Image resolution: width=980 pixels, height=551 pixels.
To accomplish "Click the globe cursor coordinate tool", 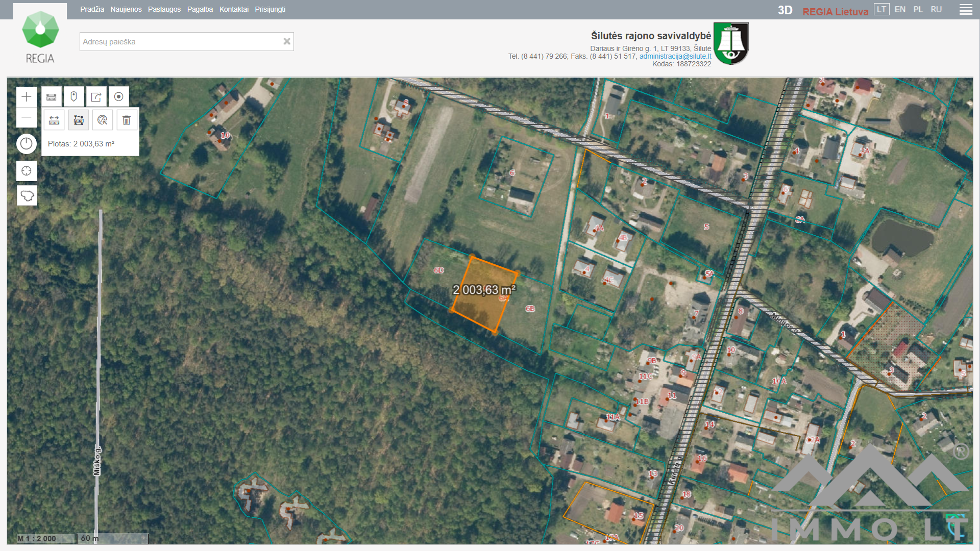I will [103, 120].
